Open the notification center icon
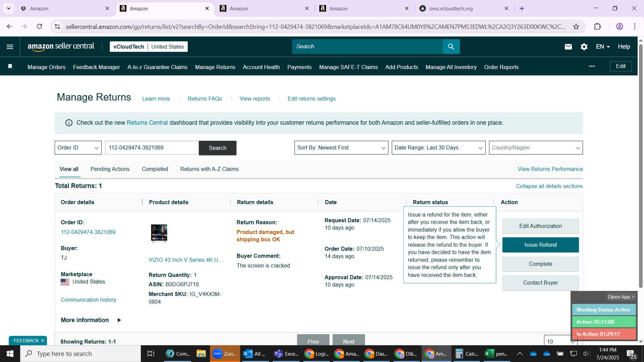The image size is (644, 362). tap(631, 354)
